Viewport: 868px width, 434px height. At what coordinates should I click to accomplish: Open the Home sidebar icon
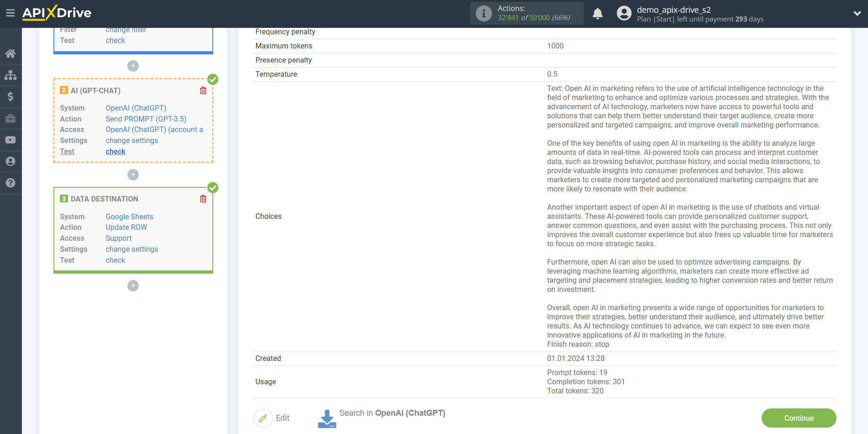pos(11,53)
